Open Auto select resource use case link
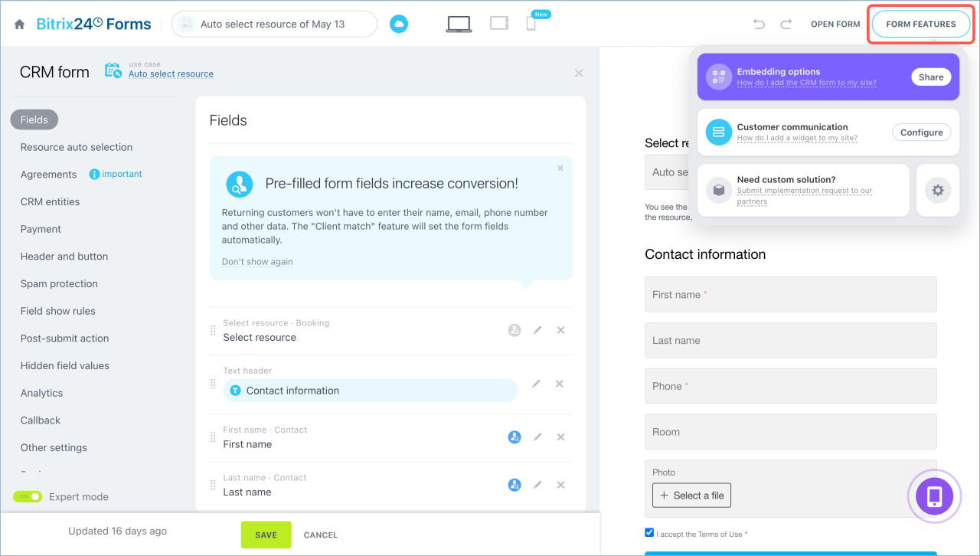Image resolution: width=980 pixels, height=556 pixels. (x=171, y=74)
